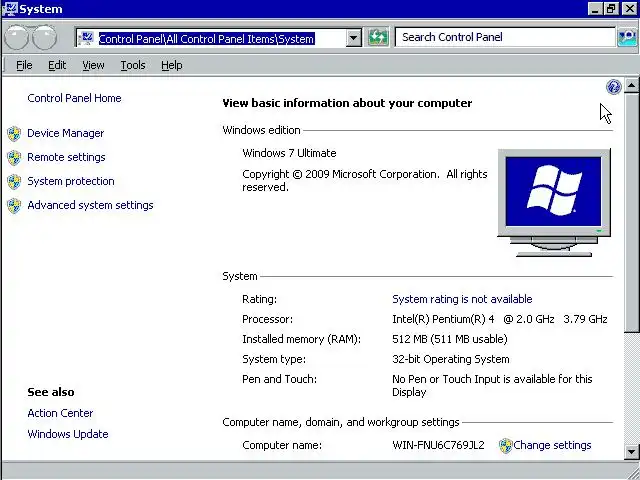This screenshot has width=640, height=480.
Task: Click shield icon beside Advanced system settings
Action: pos(14,206)
